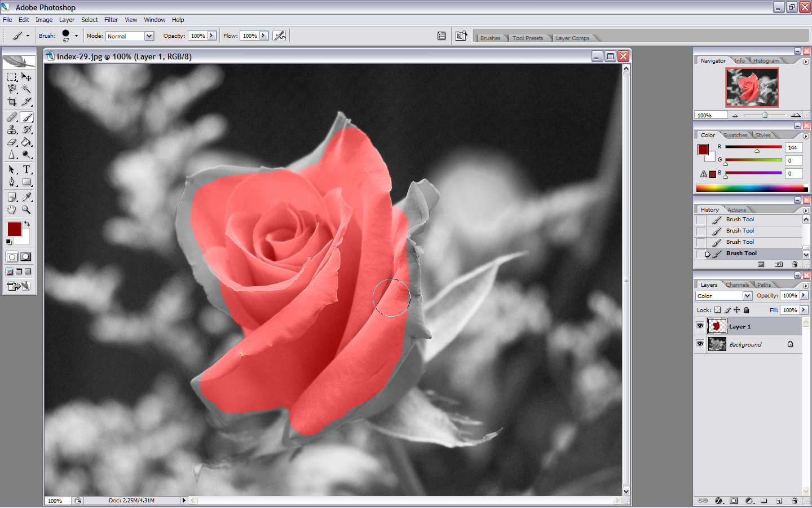Switch to the Swatches tab
This screenshot has height=508, width=812.
(735, 135)
